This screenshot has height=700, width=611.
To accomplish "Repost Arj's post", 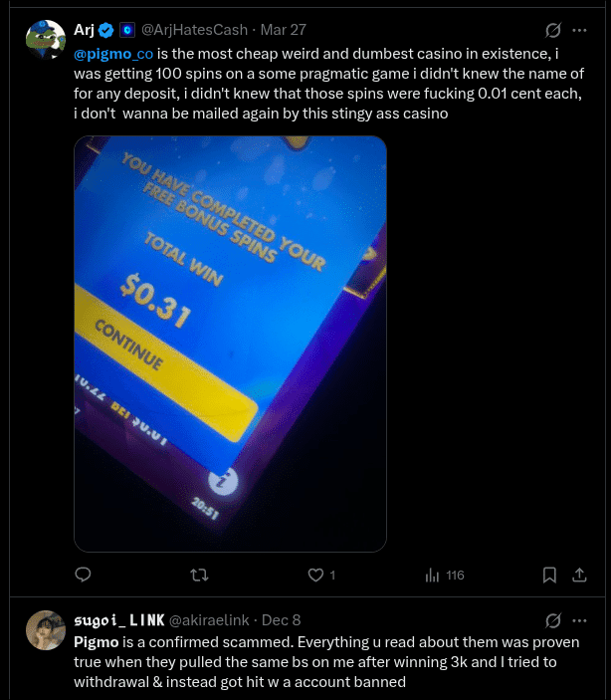I will 199,575.
